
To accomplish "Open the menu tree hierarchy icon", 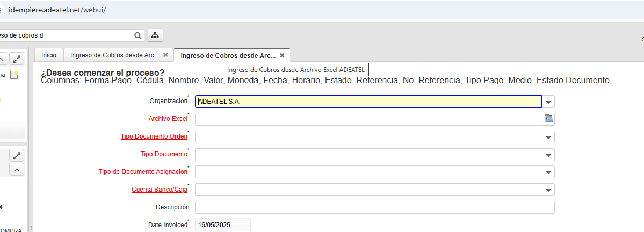I will [x=155, y=35].
